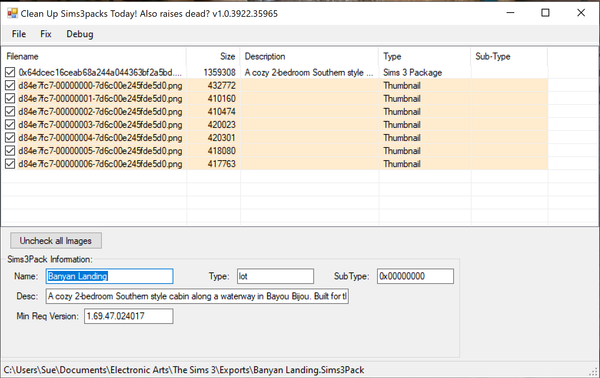
Task: Open the File menu
Action: [19, 34]
